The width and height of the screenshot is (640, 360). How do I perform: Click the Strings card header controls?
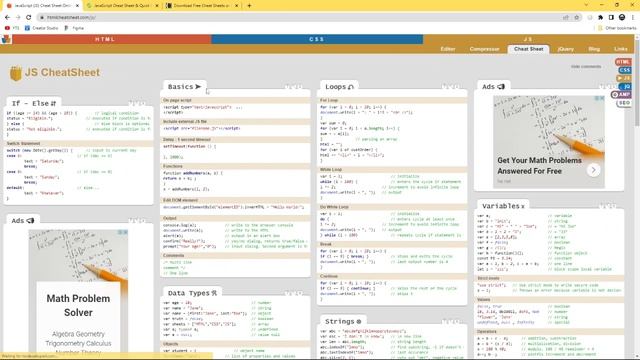point(451,322)
